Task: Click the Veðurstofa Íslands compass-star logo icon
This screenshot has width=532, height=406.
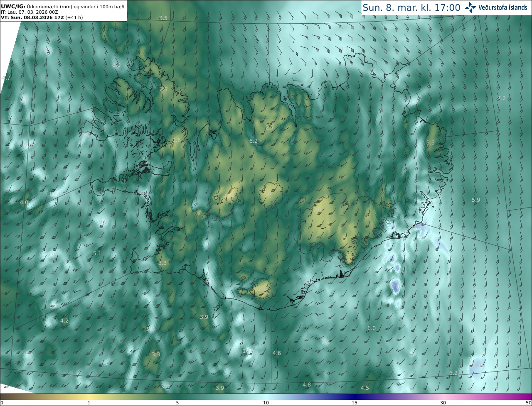Action: (470, 7)
